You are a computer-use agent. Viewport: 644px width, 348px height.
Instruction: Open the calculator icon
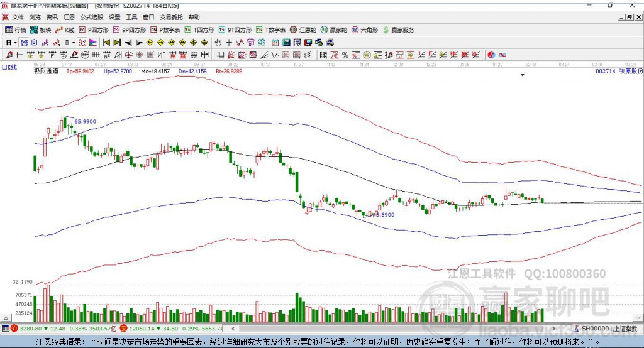pyautogui.click(x=287, y=43)
